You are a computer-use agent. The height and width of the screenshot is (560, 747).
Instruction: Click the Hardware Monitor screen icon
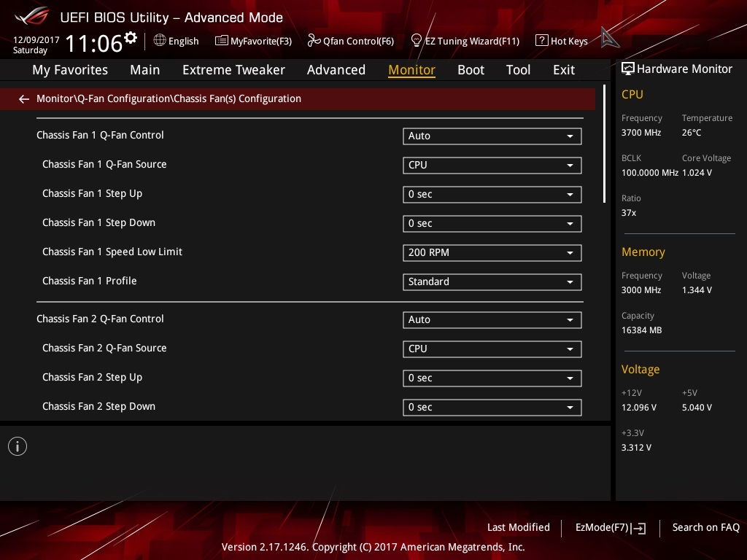click(x=628, y=69)
